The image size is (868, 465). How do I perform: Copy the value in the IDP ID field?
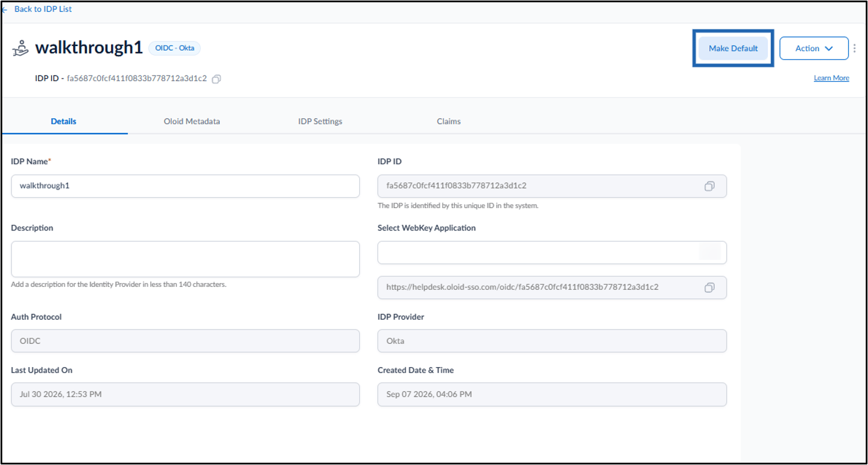(x=710, y=186)
